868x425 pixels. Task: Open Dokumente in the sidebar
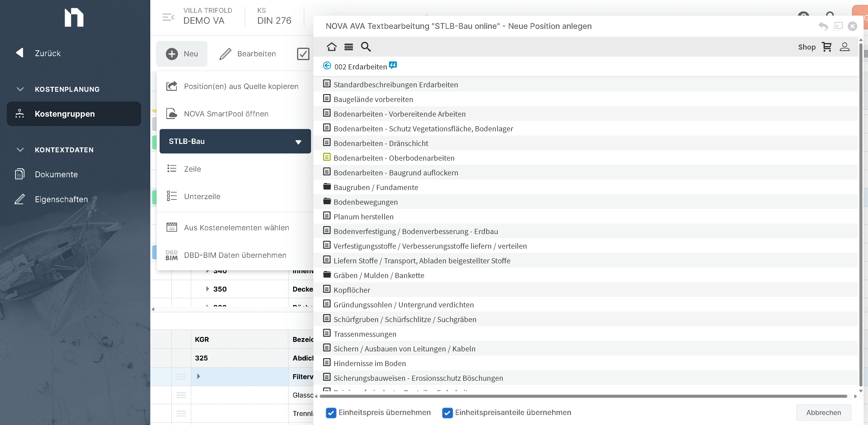(56, 174)
